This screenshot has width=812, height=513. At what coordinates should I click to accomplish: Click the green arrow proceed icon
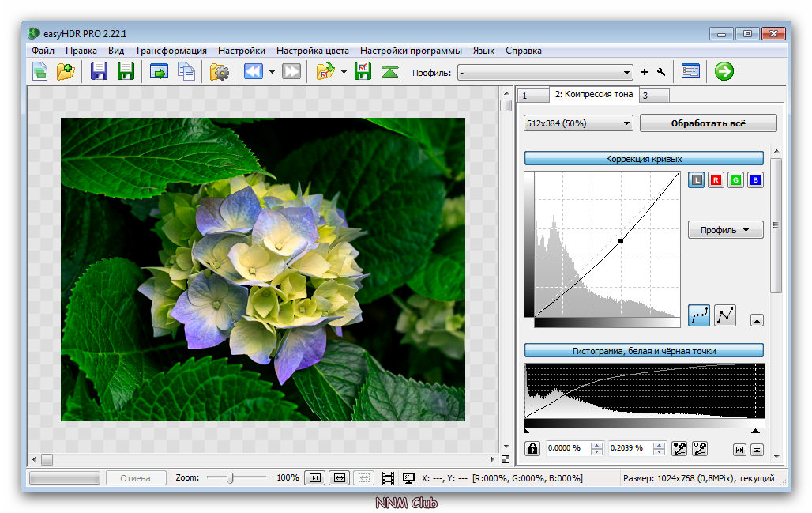pyautogui.click(x=724, y=72)
